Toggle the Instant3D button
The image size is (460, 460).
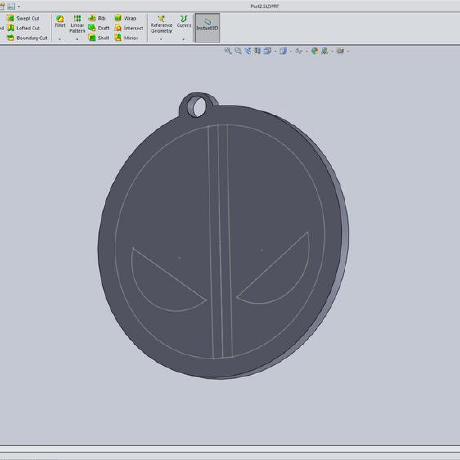click(207, 28)
